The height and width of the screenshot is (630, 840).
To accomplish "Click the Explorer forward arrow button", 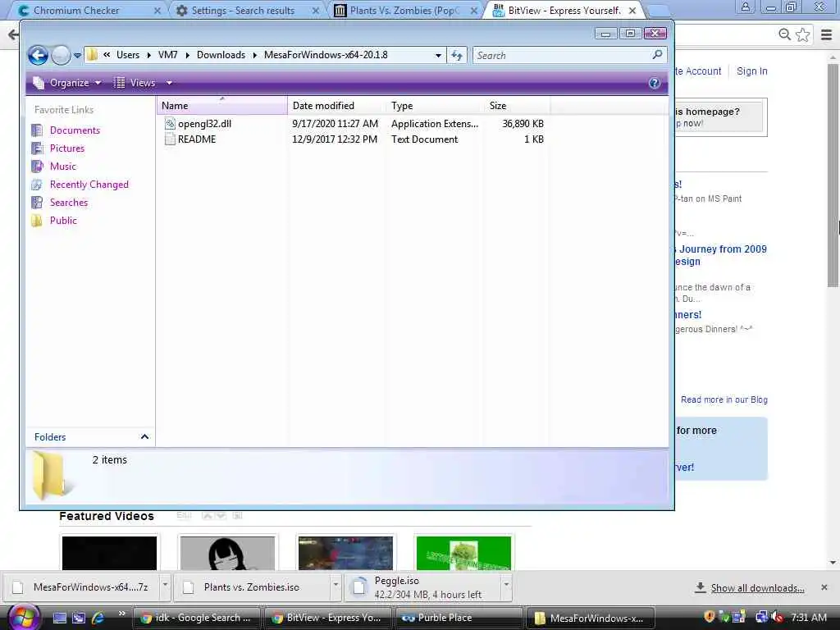I will click(x=61, y=55).
